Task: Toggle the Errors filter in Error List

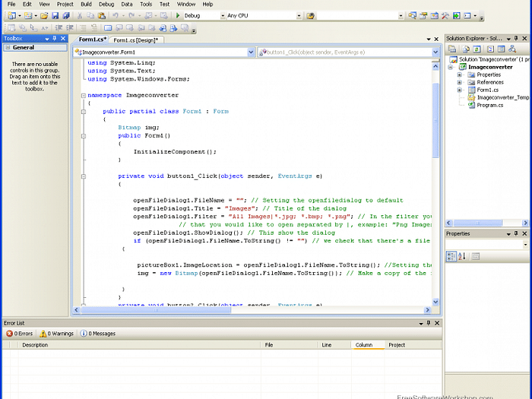Action: [x=20, y=334]
